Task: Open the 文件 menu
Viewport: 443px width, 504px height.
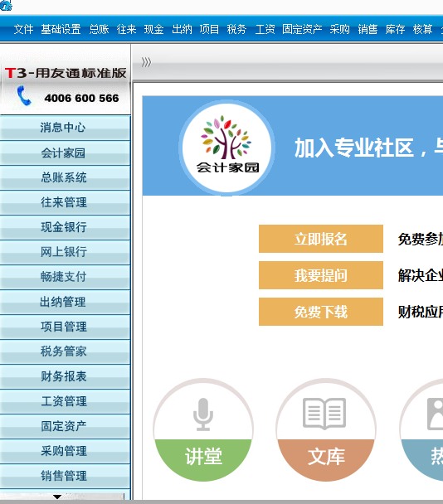Action: click(23, 29)
